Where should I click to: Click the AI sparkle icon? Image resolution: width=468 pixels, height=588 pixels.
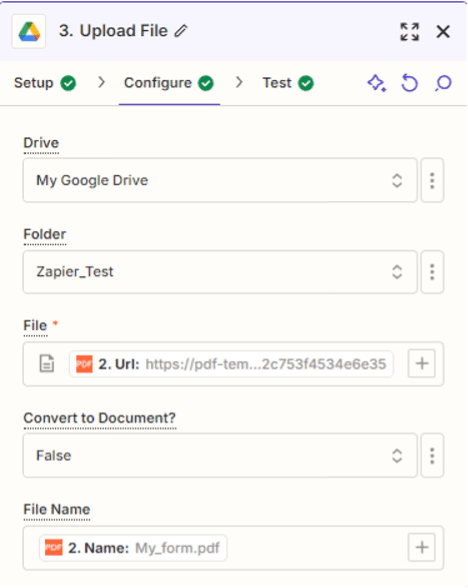(376, 83)
